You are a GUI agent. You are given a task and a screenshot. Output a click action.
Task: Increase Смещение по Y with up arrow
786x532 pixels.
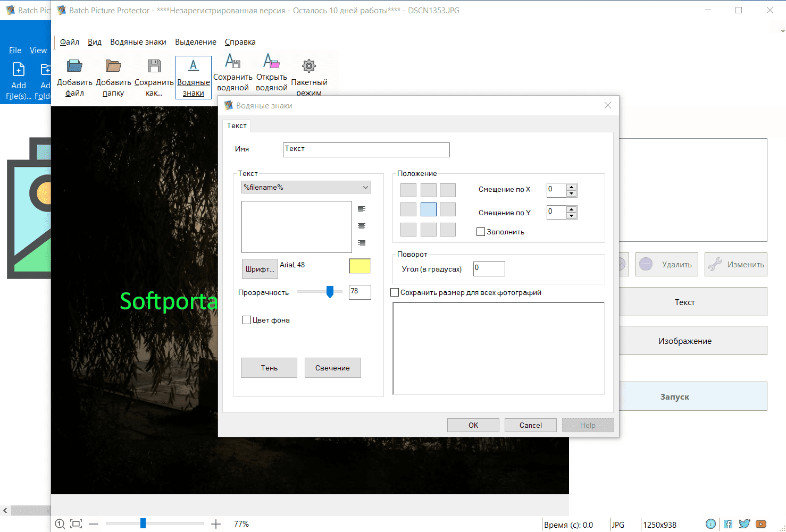coord(571,209)
